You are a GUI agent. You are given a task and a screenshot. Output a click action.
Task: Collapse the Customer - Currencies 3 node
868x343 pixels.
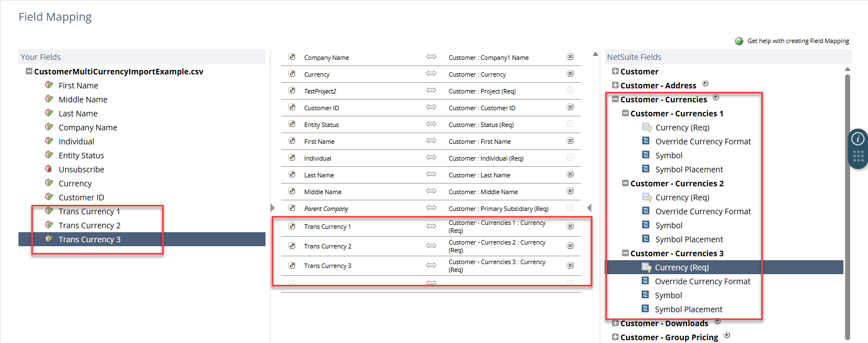[625, 253]
